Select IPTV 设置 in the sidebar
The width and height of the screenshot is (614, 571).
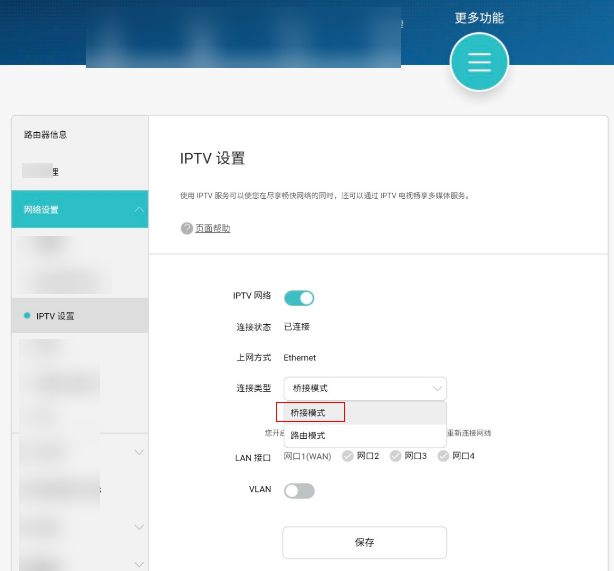tap(55, 316)
